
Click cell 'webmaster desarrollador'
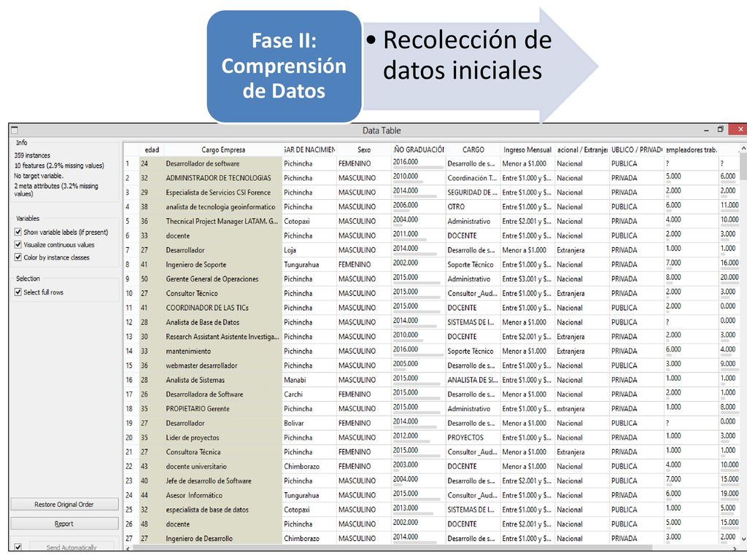[x=223, y=365]
